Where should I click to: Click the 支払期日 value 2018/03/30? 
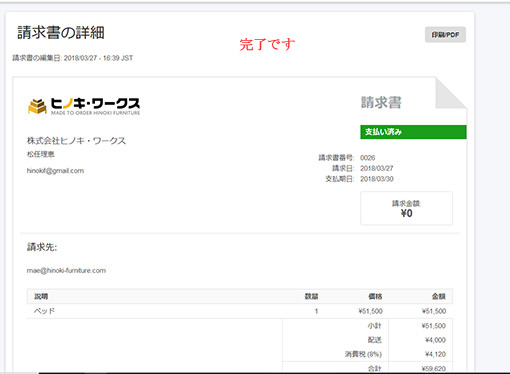(x=377, y=179)
